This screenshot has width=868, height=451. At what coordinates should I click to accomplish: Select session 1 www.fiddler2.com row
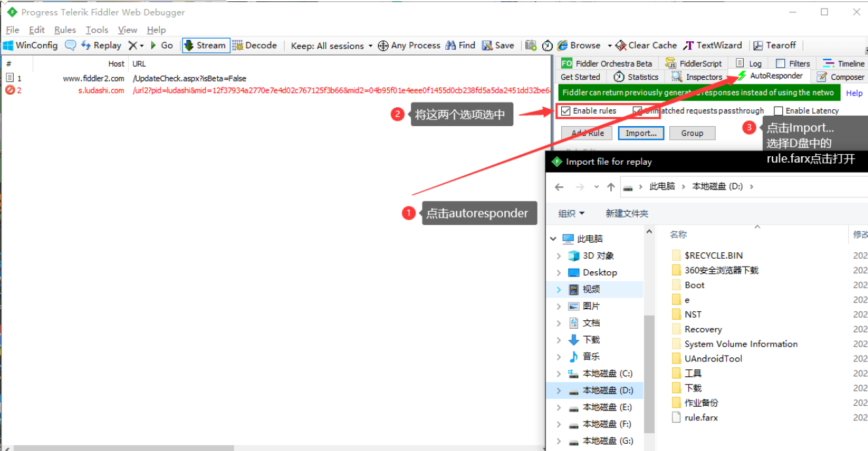click(275, 78)
